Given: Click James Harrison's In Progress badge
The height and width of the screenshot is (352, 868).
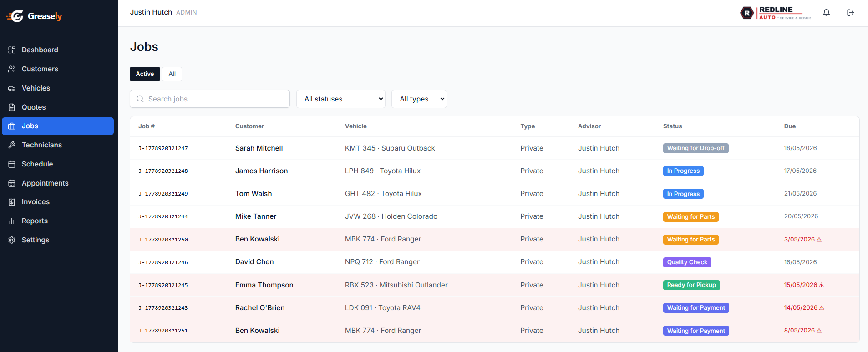Looking at the screenshot, I should coord(683,171).
